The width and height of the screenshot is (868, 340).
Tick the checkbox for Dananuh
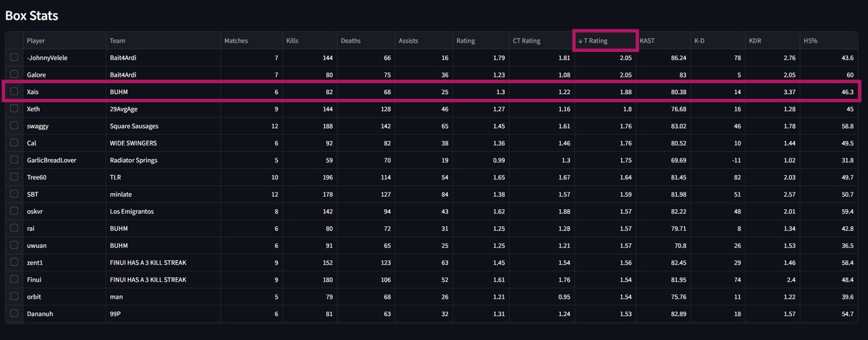tap(14, 313)
